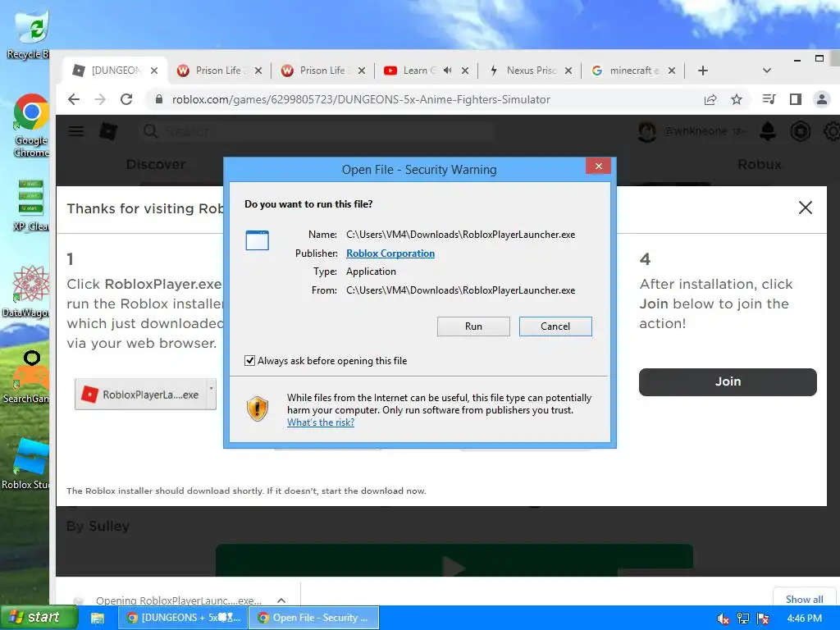The height and width of the screenshot is (630, 840).
Task: Open SearchGames desktop shortcut
Action: click(27, 377)
